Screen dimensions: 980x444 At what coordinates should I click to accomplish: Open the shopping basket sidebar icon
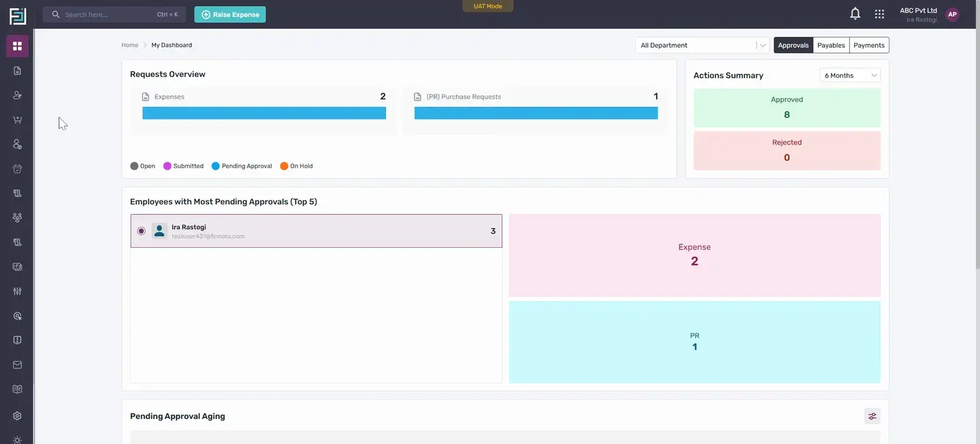(17, 169)
